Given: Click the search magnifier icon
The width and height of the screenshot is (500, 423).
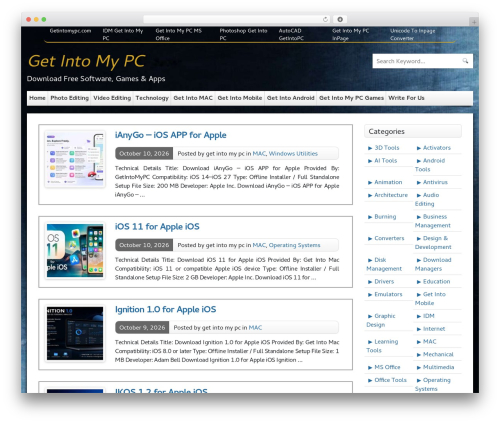Looking at the screenshot, I should click(465, 61).
